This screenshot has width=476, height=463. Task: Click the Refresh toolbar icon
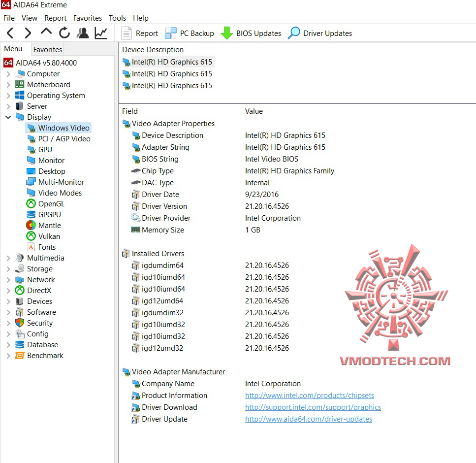point(64,33)
